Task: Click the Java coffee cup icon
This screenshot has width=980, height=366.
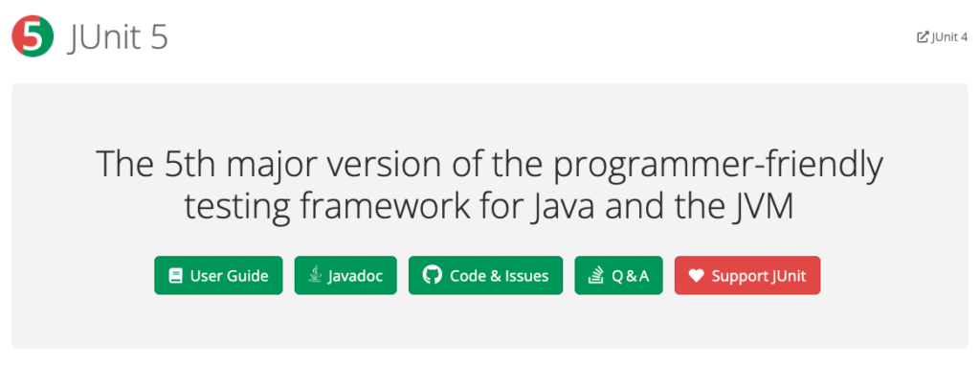Action: point(316,275)
